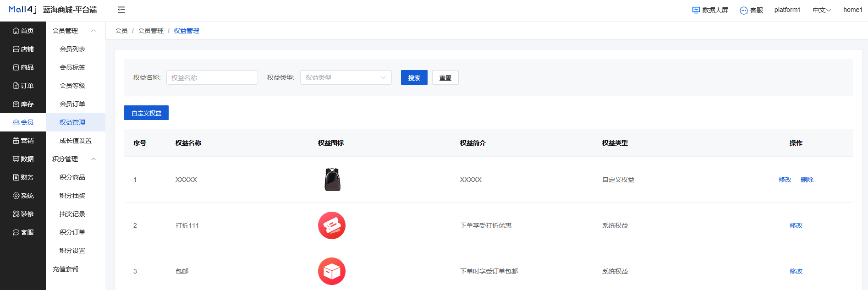Screen dimensions: 868x290
Task: Open 系统 system section in the sidebar
Action: [23, 196]
